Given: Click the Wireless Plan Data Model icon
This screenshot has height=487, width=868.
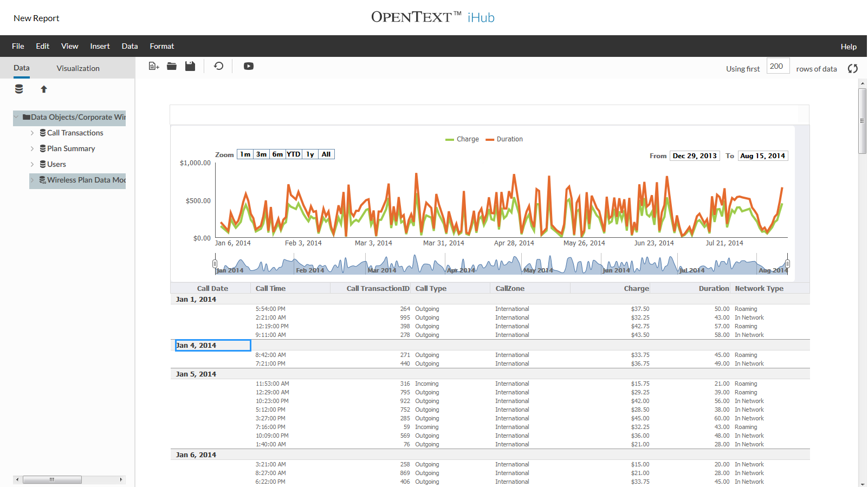Looking at the screenshot, I should 43,180.
